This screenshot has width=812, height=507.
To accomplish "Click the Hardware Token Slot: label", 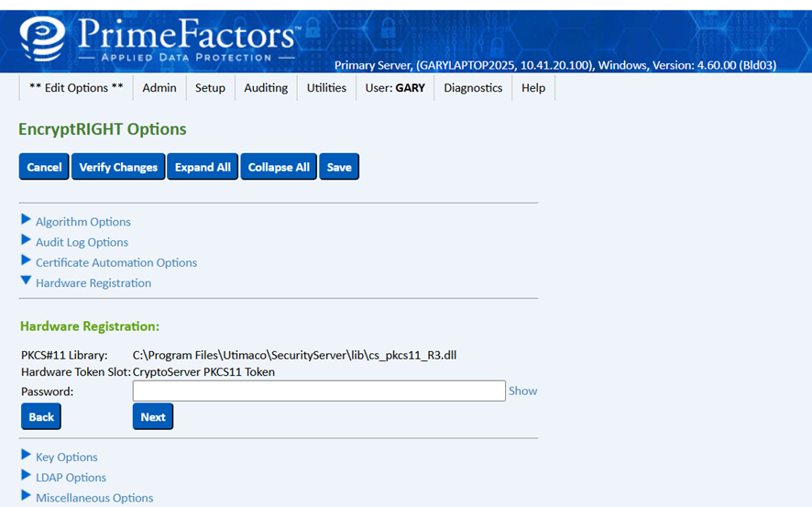I will coord(75,372).
